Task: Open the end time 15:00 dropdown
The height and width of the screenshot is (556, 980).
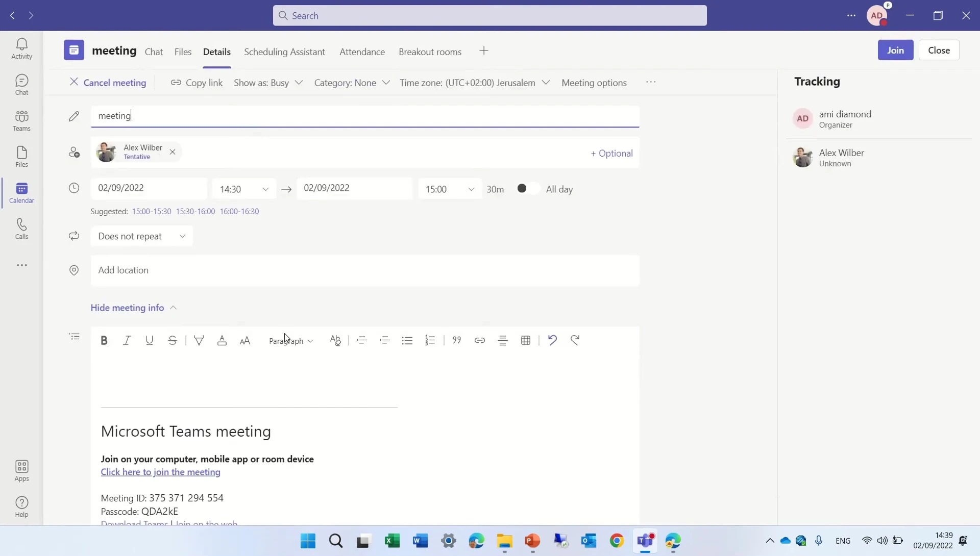Action: pos(450,189)
